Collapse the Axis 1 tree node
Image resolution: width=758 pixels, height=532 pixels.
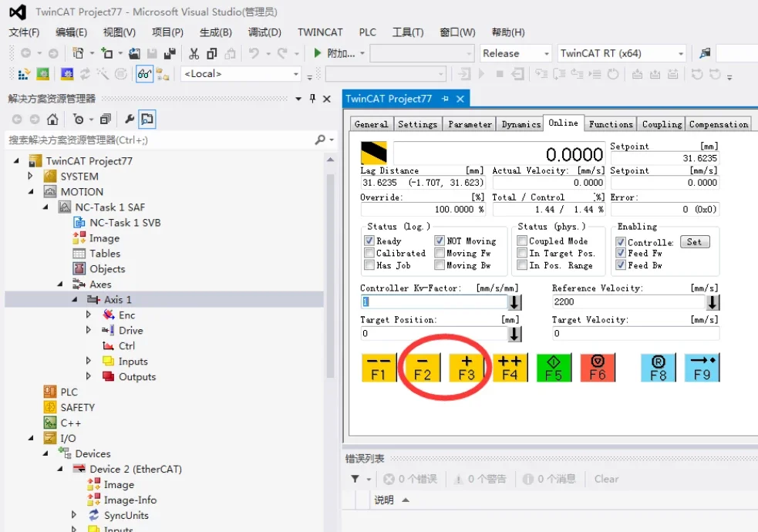click(x=76, y=300)
